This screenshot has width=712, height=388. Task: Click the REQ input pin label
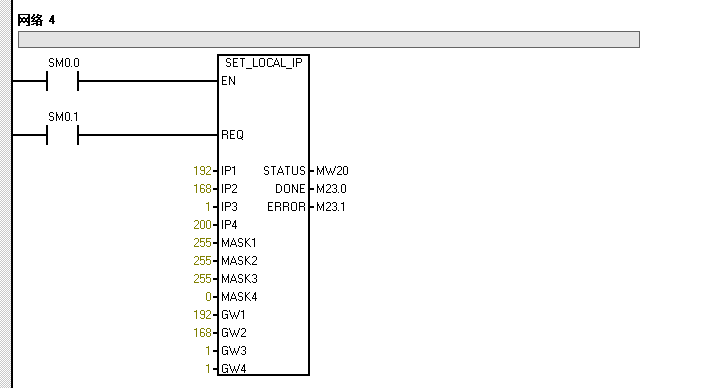pyautogui.click(x=232, y=135)
